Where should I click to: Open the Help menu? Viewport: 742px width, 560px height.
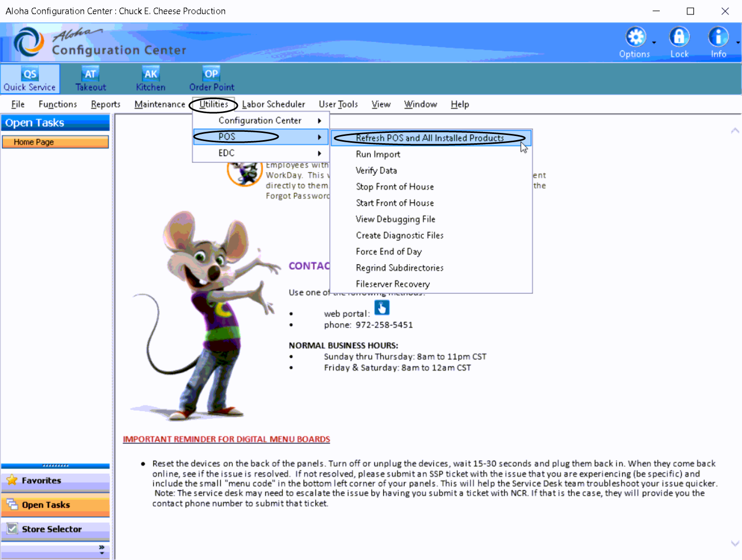coord(460,104)
